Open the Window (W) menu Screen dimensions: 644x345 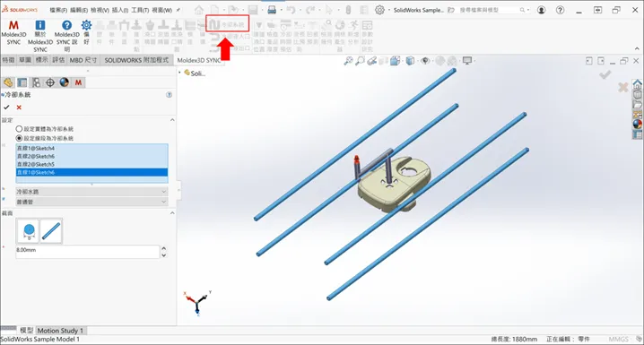(161, 10)
